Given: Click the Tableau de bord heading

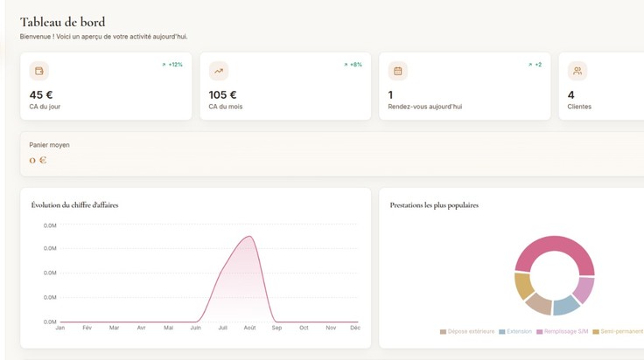Looking at the screenshot, I should (x=63, y=22).
